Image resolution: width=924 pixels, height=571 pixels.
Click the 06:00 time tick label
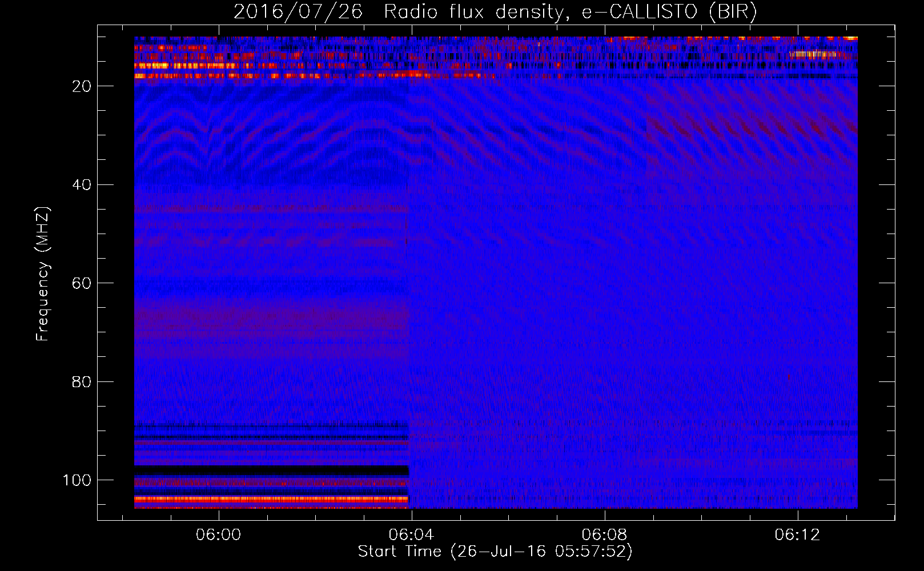pyautogui.click(x=219, y=535)
